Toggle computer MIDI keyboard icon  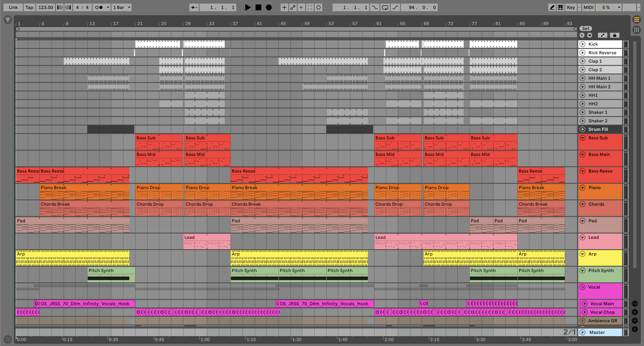[x=561, y=7]
